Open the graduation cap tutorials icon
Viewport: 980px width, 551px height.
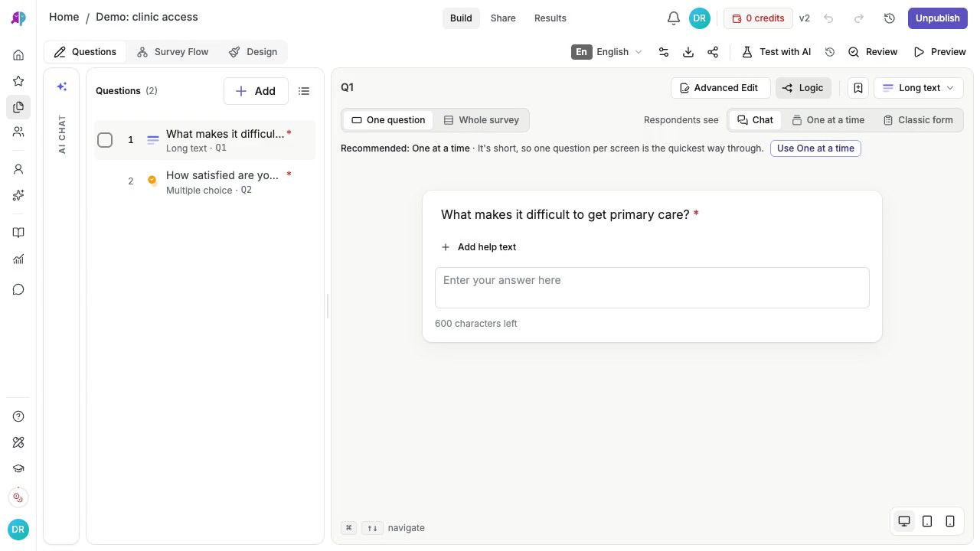point(18,468)
